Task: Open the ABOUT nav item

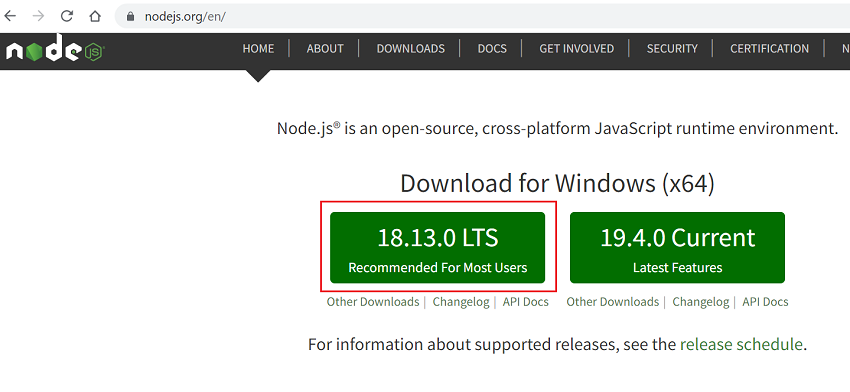Action: [325, 49]
